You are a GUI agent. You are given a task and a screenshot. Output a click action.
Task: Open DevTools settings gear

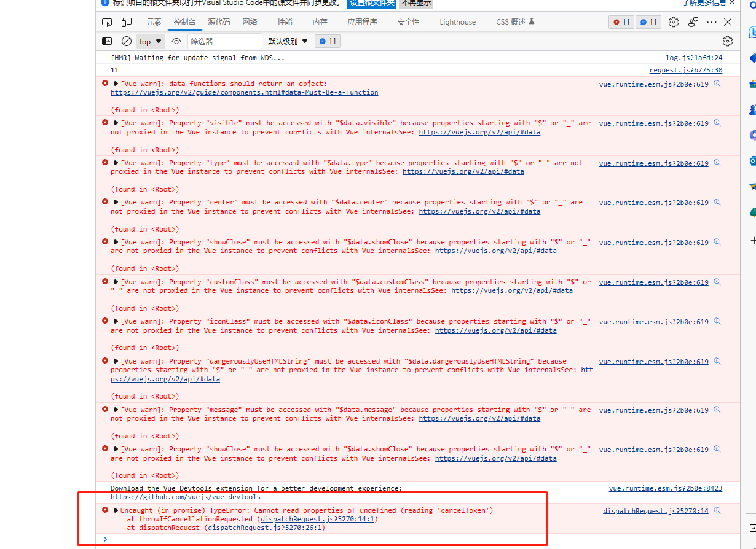point(673,21)
